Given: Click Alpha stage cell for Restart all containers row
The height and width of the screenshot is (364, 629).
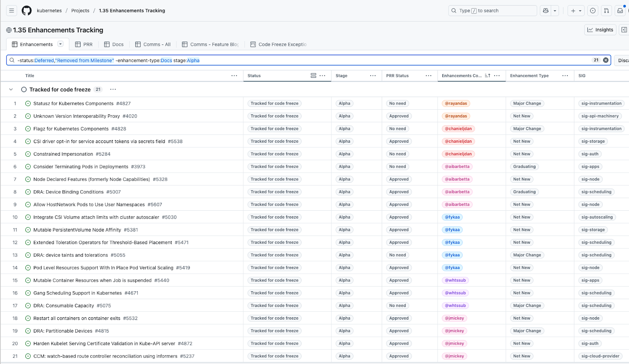Looking at the screenshot, I should click(x=344, y=318).
